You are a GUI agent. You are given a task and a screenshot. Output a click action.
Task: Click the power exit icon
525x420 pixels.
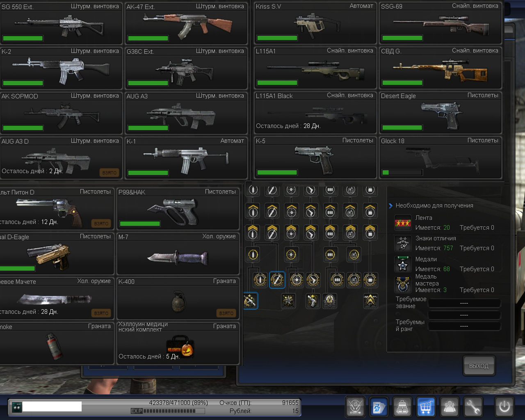click(x=504, y=407)
